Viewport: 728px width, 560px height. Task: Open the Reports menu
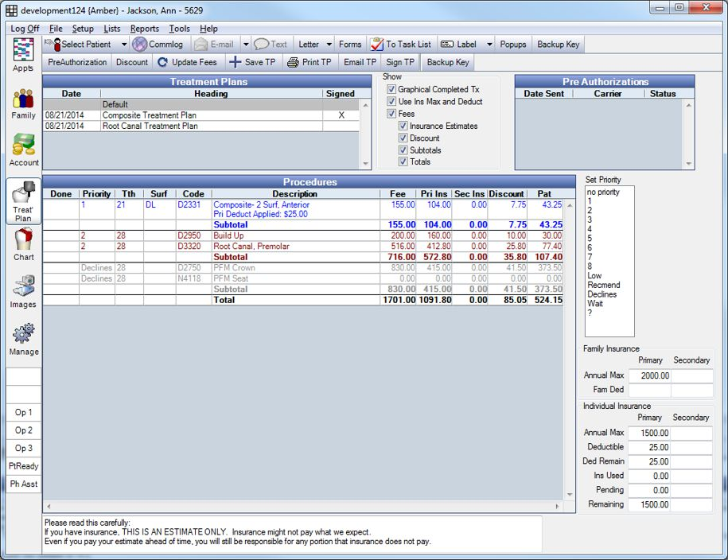pos(145,28)
